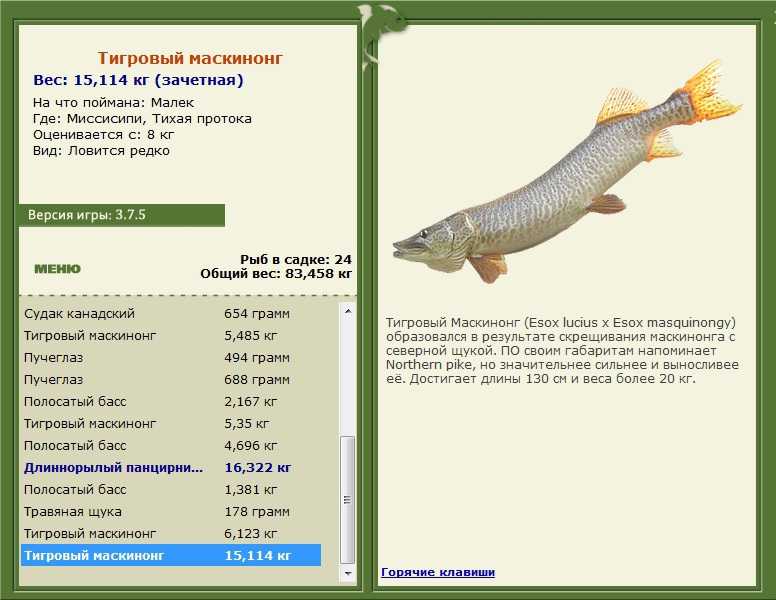Click the Вид: Ловится редко line

pos(101,150)
